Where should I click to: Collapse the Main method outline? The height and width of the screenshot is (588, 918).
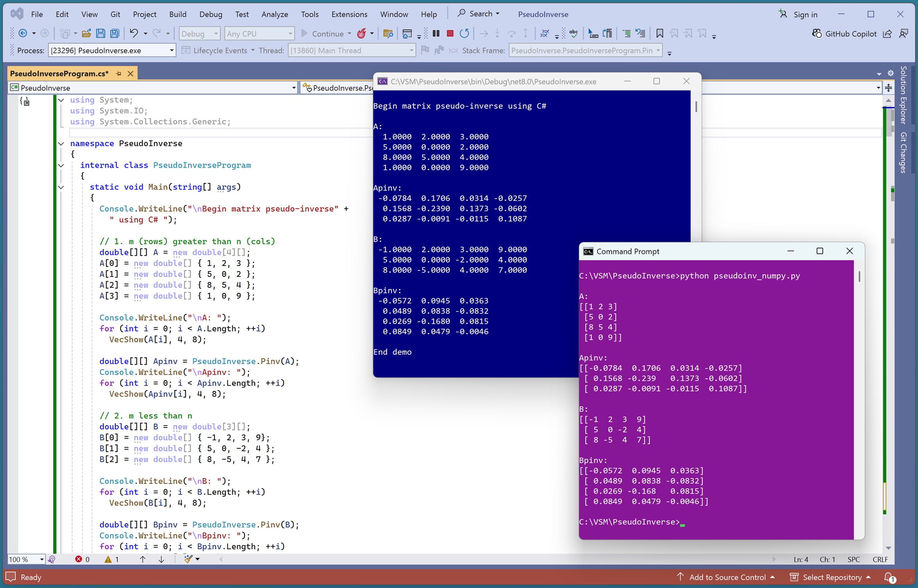(x=61, y=187)
